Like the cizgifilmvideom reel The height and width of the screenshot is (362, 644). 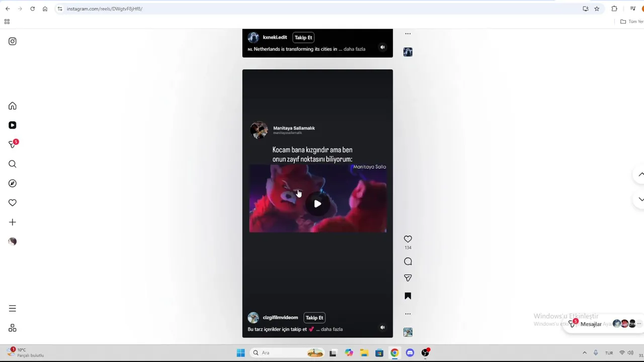(408, 239)
